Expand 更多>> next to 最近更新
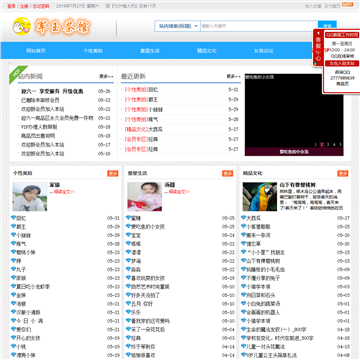Screen dimensions: 360x360 coord(234,76)
